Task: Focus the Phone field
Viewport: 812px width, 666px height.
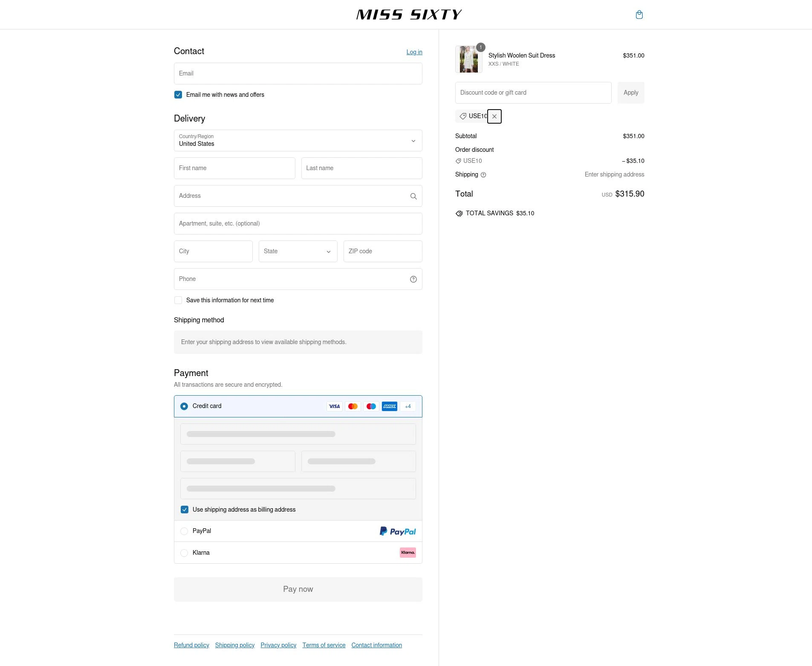Action: click(298, 279)
